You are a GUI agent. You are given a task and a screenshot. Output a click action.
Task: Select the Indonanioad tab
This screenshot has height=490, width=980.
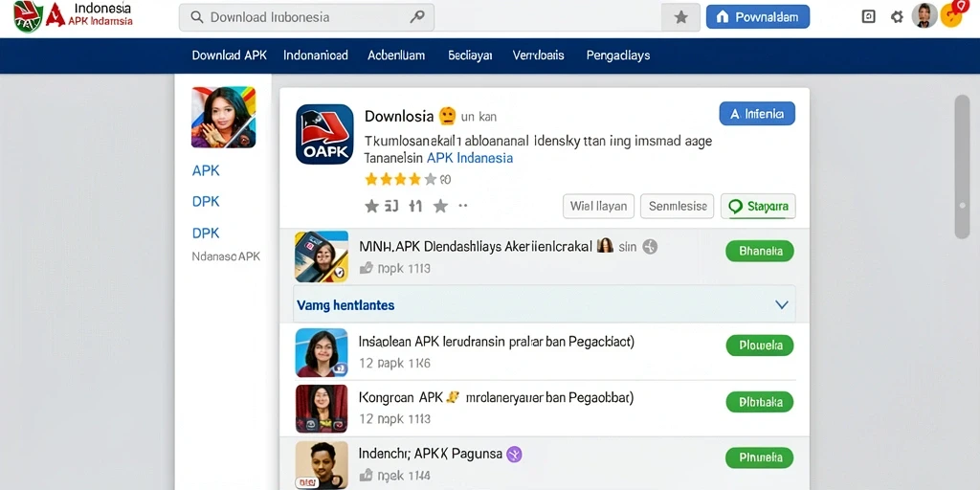[x=316, y=55]
